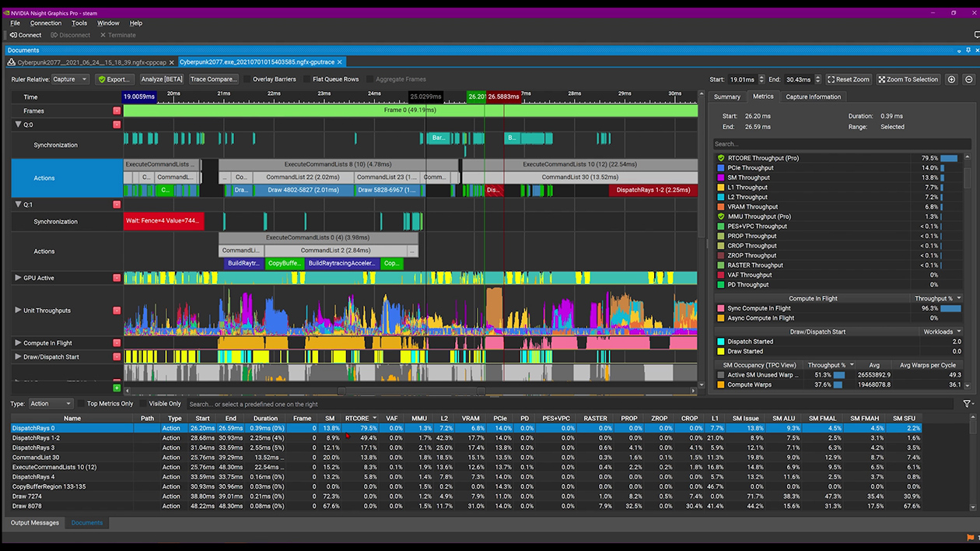
Task: Enable the Overlay Barriers checkbox
Action: [x=247, y=79]
